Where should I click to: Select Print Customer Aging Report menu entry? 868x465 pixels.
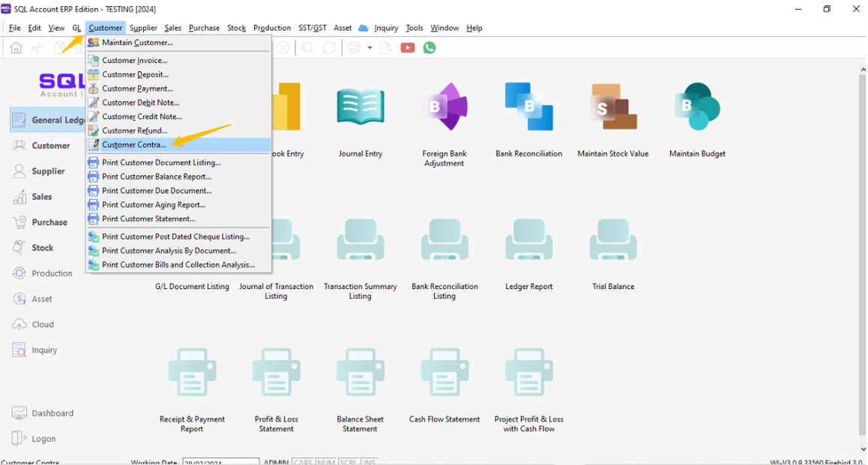(x=154, y=204)
